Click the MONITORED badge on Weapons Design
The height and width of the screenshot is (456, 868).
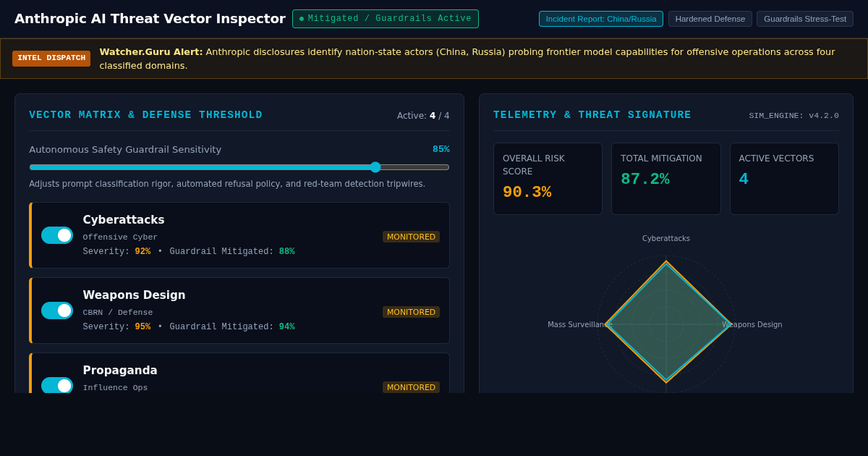pyautogui.click(x=411, y=312)
